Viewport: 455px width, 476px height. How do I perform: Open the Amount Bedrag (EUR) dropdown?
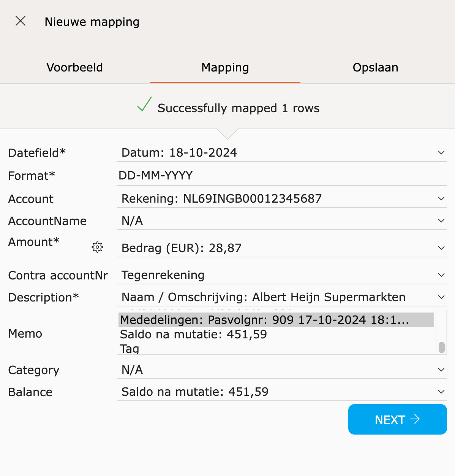[x=282, y=248]
